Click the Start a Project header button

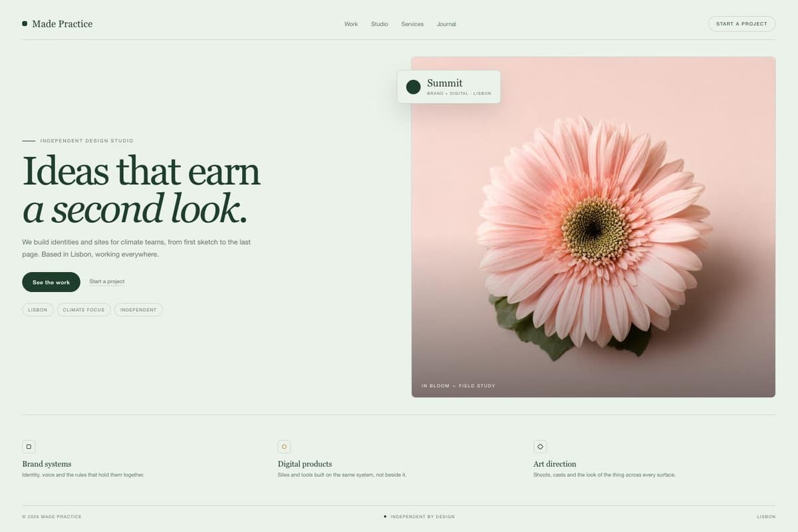[x=741, y=24]
